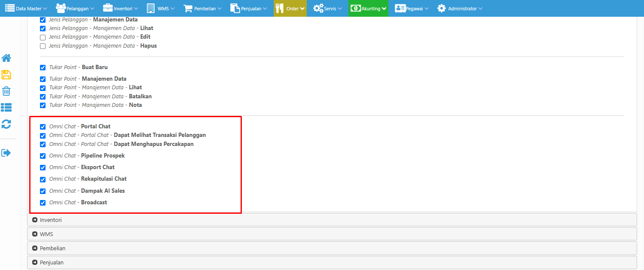Viewport: 644px width, 270px height.
Task: Open the Penjualan top menu
Action: coord(249,8)
